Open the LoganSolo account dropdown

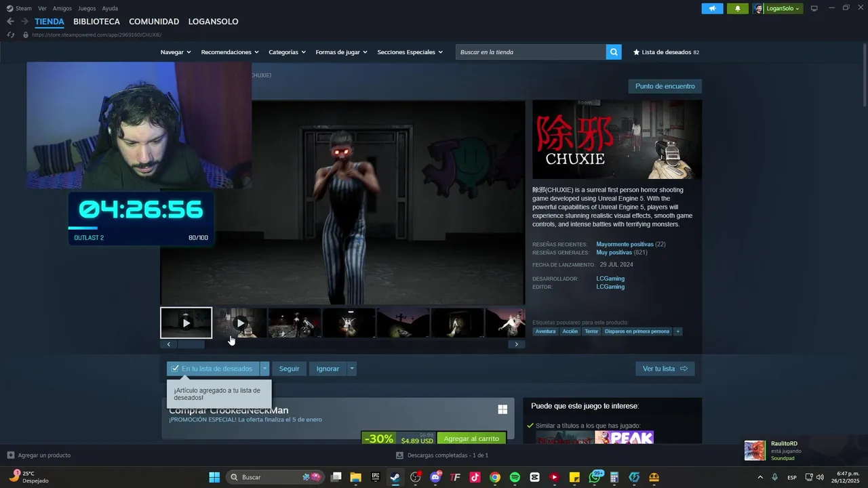(783, 9)
